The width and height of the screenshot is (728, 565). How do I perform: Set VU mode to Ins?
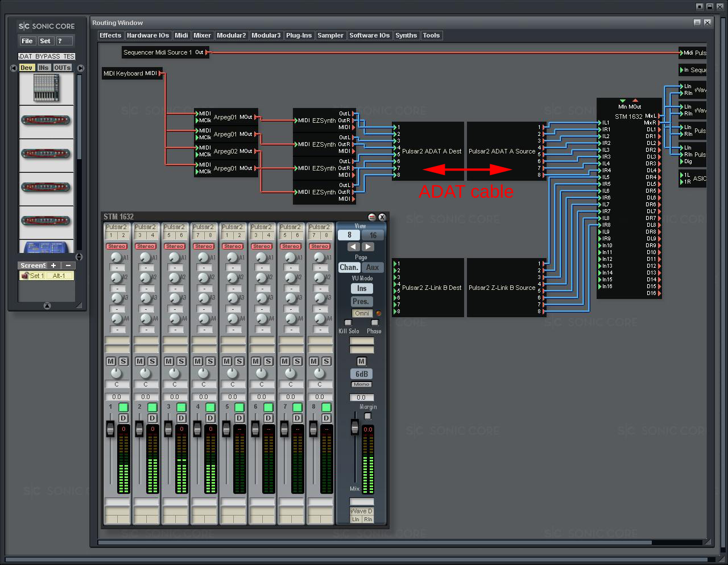point(362,289)
